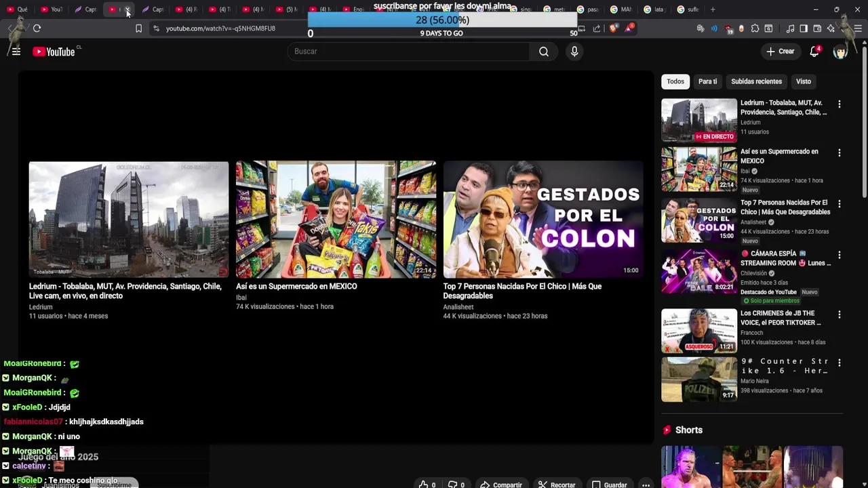Click the Shorts section heading
Screen dimensions: 868x488
689,430
